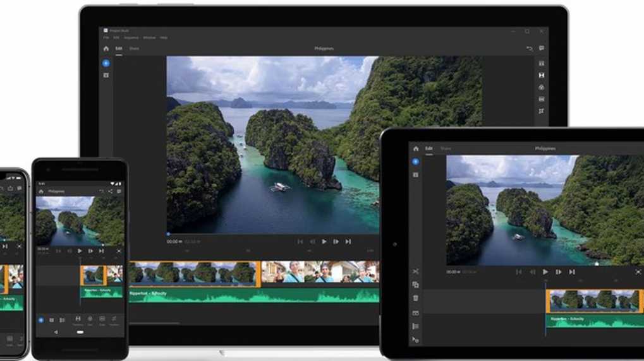Click the laptop timeline horizontal scrollbar
The image size is (644, 361).
(x=154, y=323)
